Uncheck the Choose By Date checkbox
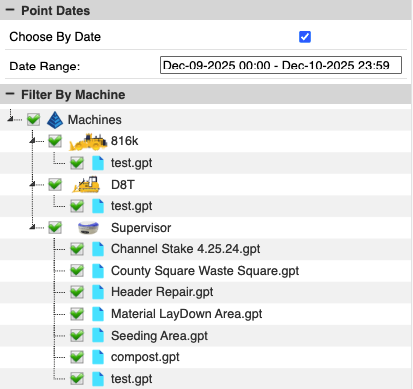413x389 pixels. pos(305,37)
